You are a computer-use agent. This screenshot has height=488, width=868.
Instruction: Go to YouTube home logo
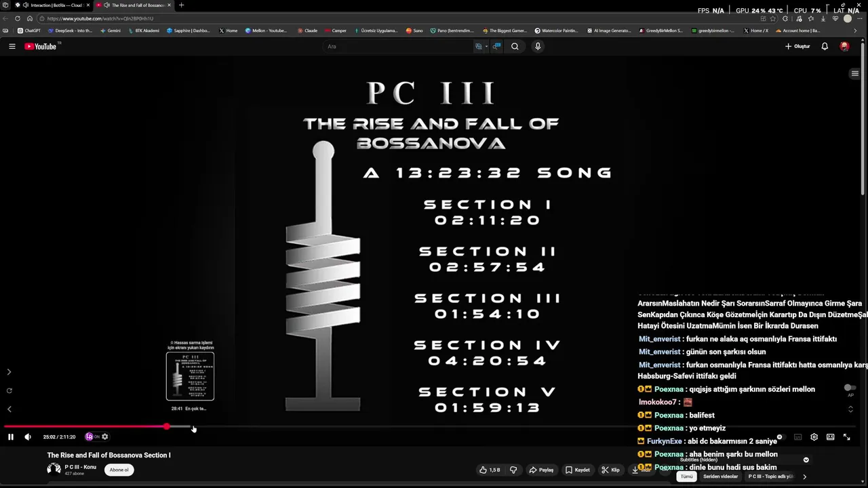41,46
